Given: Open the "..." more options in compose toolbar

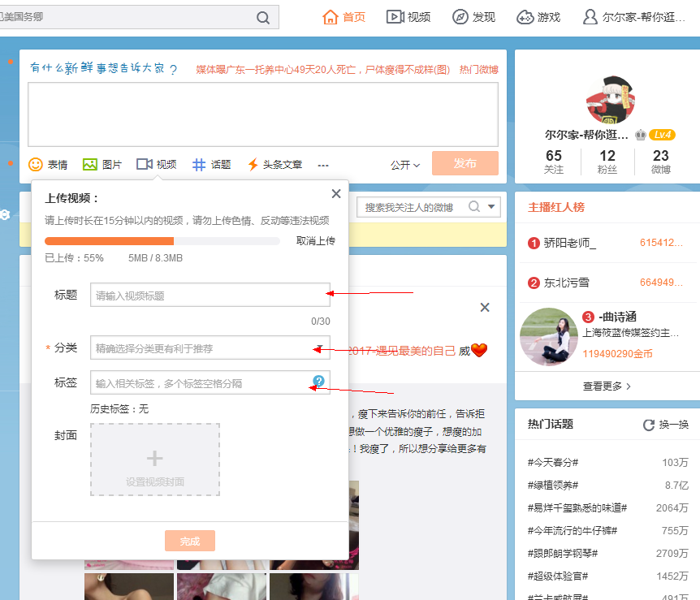Looking at the screenshot, I should pyautogui.click(x=322, y=164).
